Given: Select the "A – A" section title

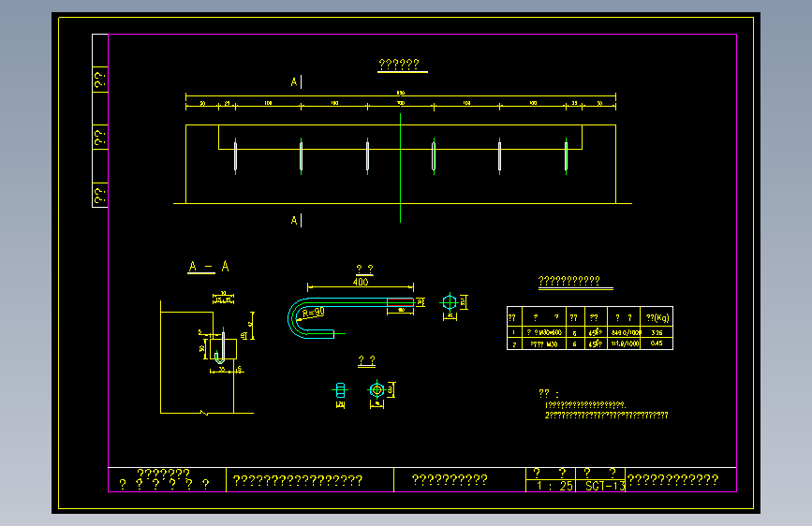Looking at the screenshot, I should 208,267.
